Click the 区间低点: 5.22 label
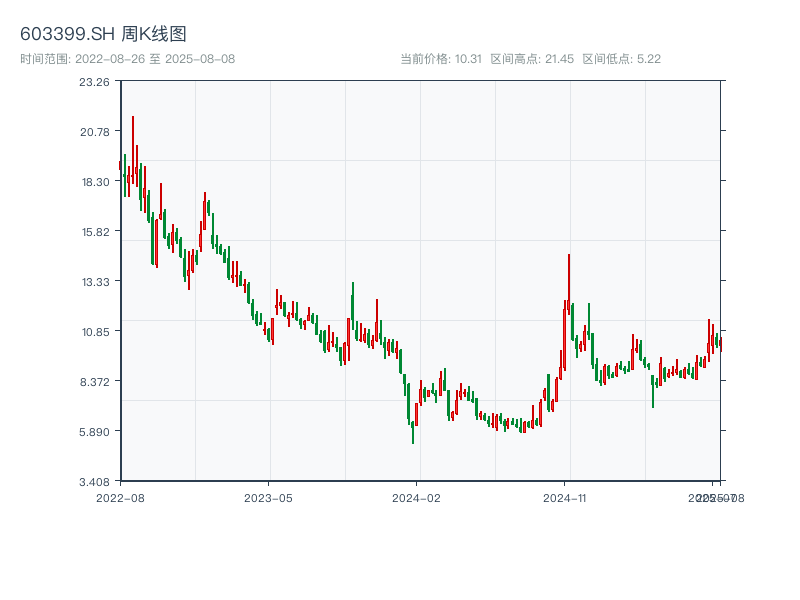 click(x=621, y=59)
